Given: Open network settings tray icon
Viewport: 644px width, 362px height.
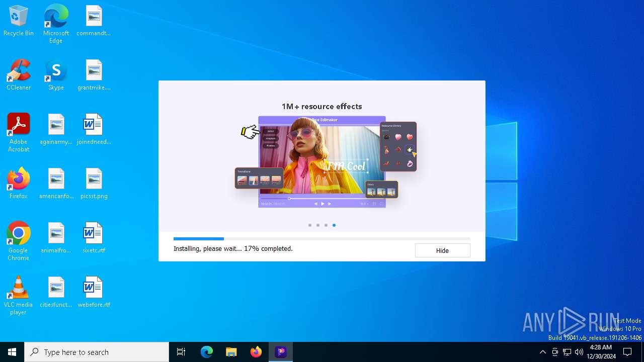Looking at the screenshot, I should 567,352.
